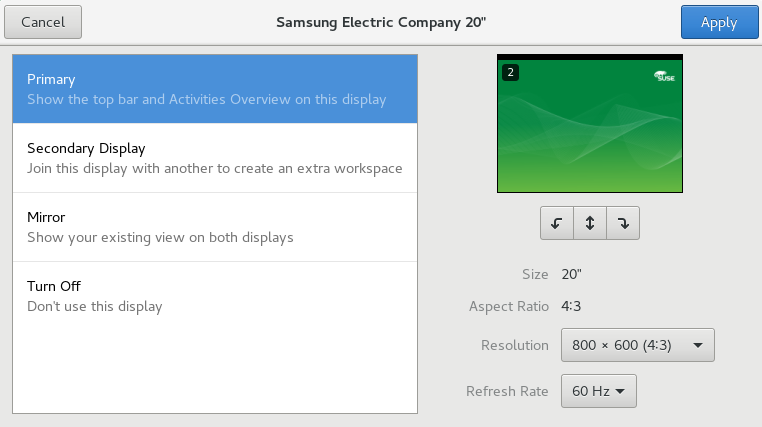
Task: Click the 4:3 Aspect Ratio value
Action: tap(572, 306)
